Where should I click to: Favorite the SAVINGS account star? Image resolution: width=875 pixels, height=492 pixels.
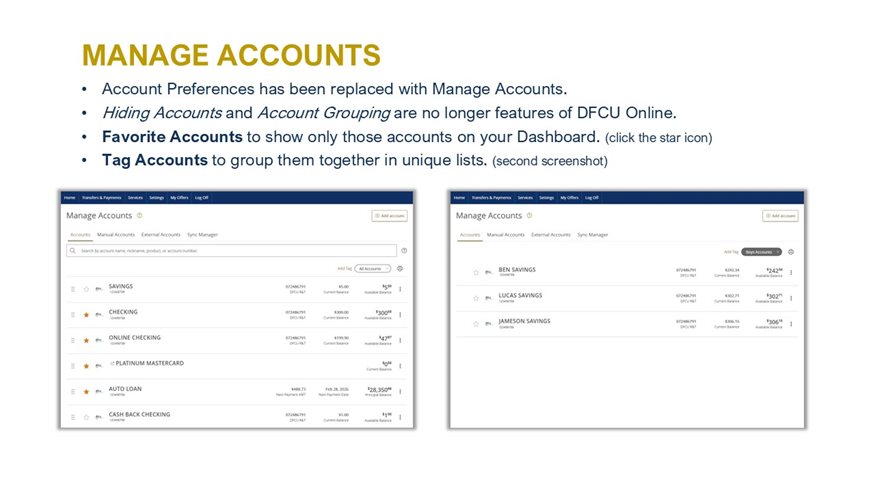pyautogui.click(x=86, y=289)
